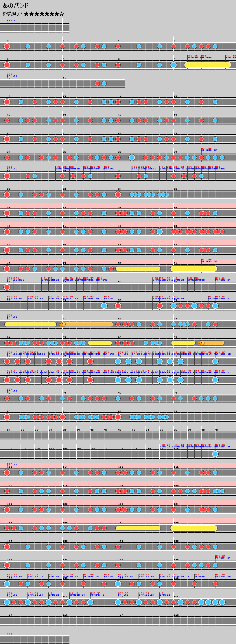Image resolution: width=236 pixels, height=644 pixels.
Task: Click the large red note starting measure 58
Action: coord(118,306)
